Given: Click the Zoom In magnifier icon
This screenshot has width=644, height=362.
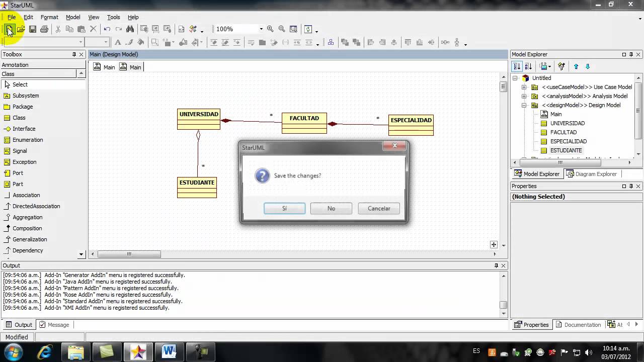Looking at the screenshot, I should coord(270,29).
